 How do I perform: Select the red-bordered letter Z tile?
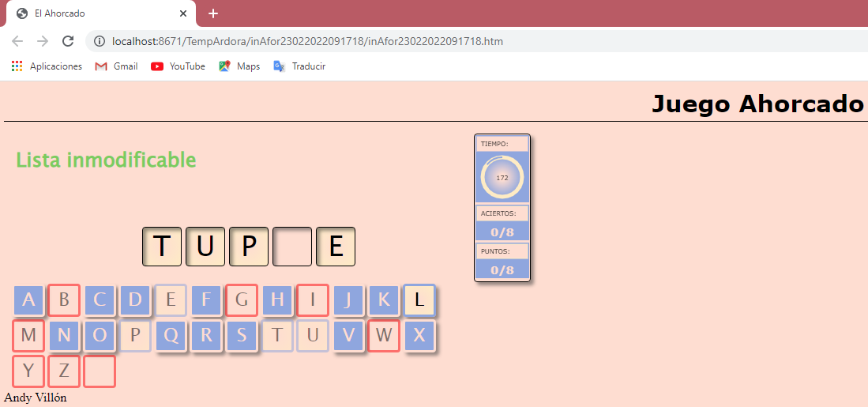[64, 371]
